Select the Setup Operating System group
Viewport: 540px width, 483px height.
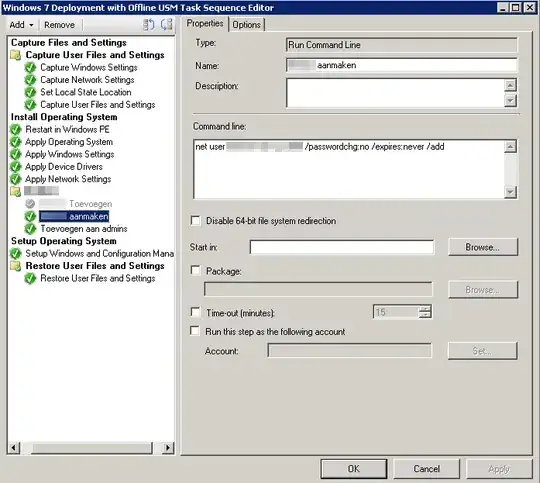[x=64, y=241]
